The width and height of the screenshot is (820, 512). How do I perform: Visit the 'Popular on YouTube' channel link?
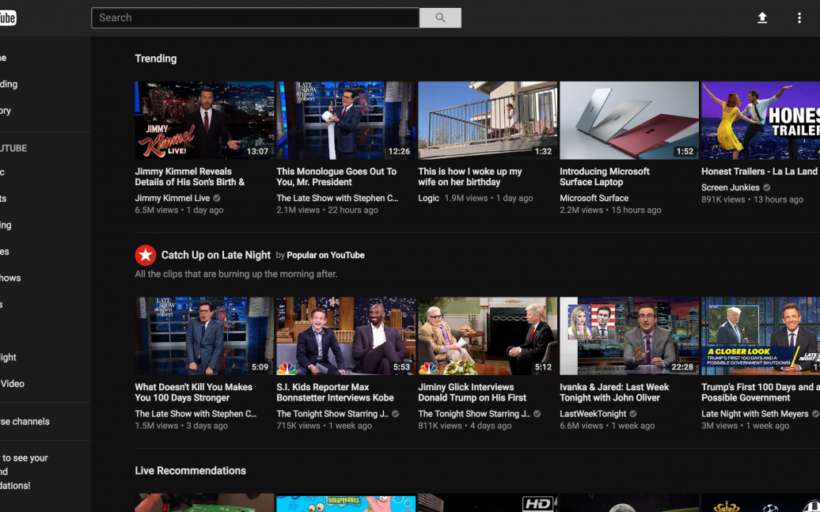point(325,256)
